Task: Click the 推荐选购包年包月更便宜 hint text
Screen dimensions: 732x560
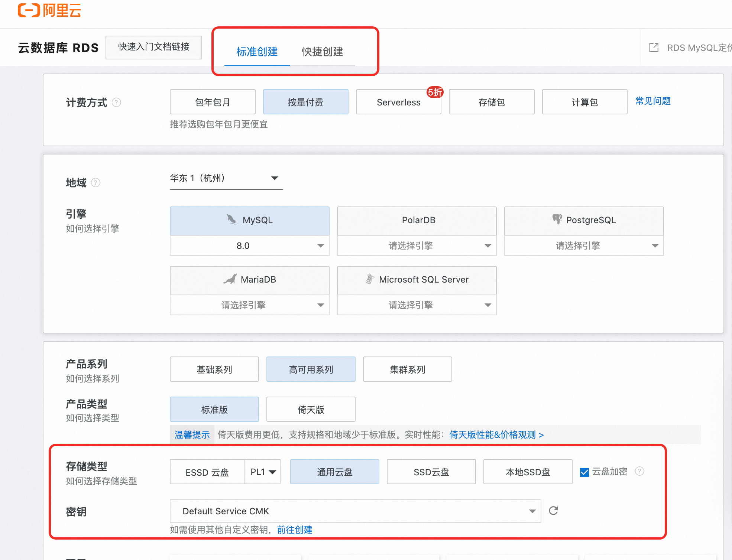Action: (219, 124)
